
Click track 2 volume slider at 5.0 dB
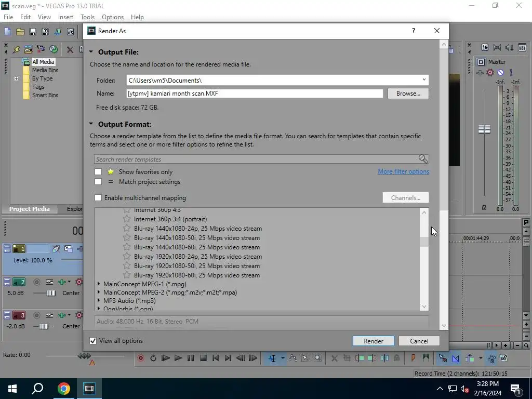(x=51, y=293)
